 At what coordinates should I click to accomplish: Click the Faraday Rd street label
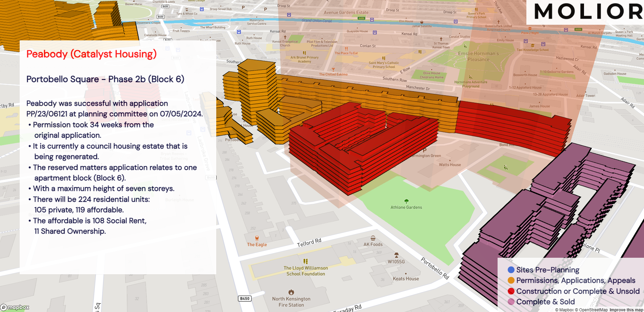pos(347,309)
